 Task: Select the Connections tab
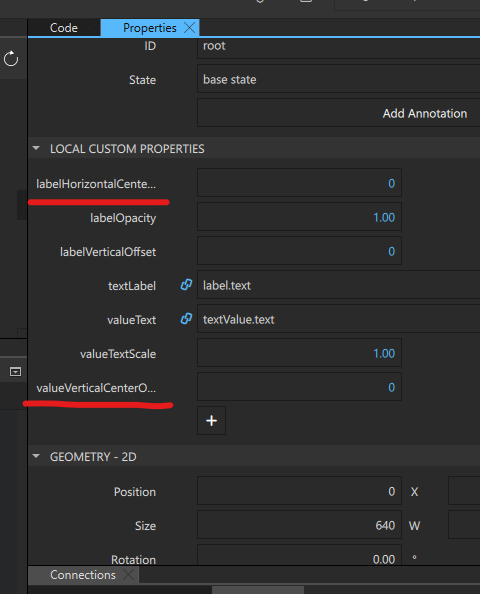point(83,575)
